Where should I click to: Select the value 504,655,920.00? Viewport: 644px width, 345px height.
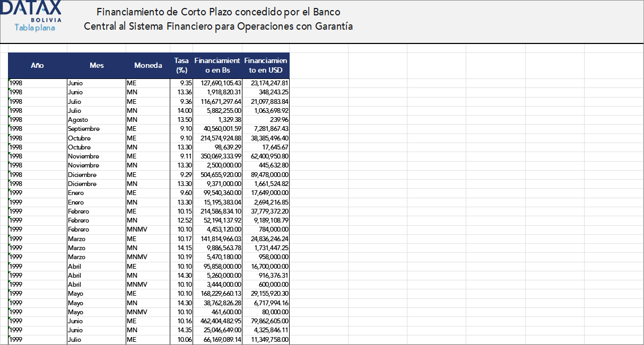point(217,174)
